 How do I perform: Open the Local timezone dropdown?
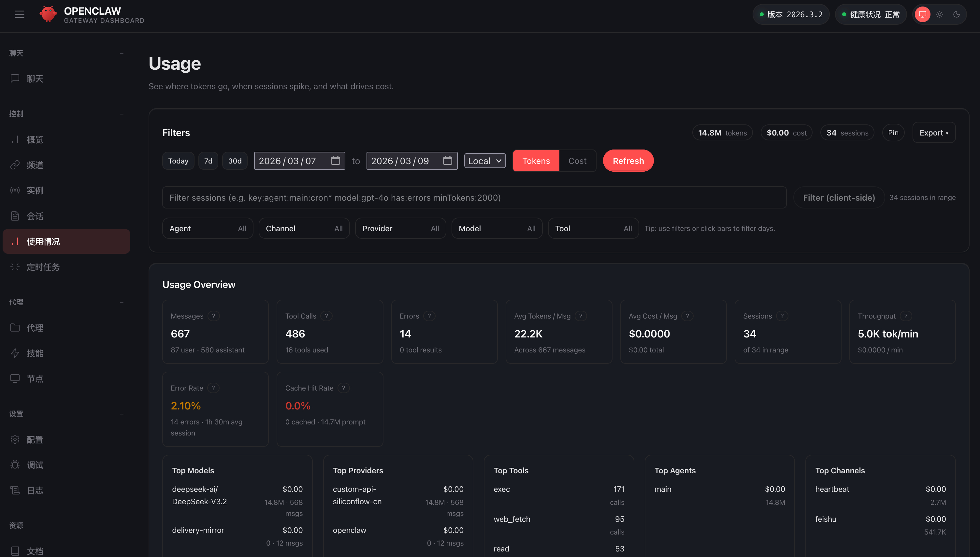click(485, 161)
